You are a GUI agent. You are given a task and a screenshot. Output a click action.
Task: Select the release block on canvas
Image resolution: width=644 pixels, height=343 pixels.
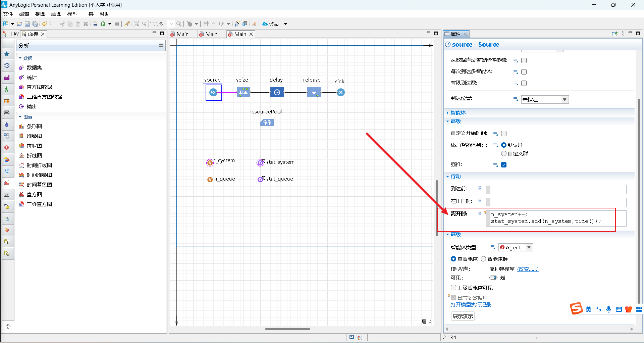[x=314, y=92]
